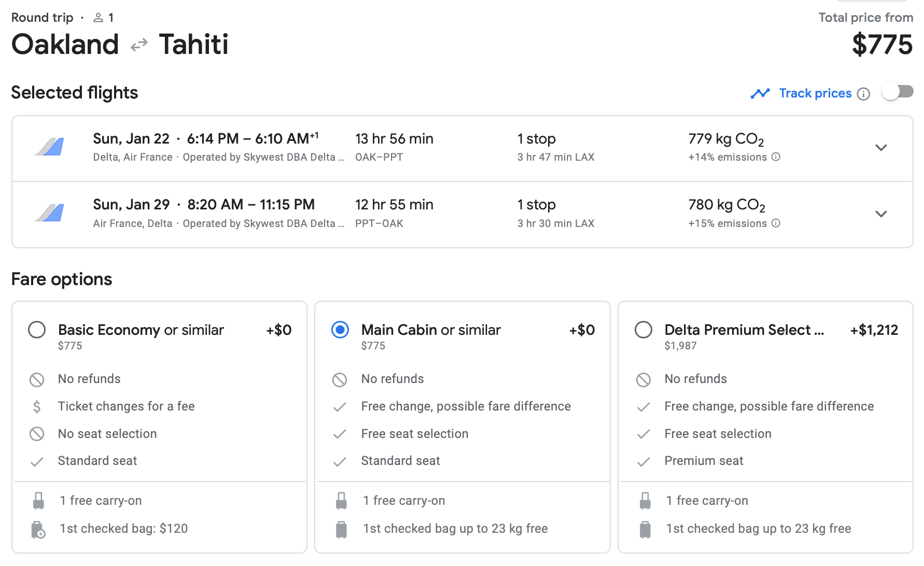Screen dimensions: 924x566
Task: Click the 3 hr 47 min LAX layover text
Action: (555, 157)
